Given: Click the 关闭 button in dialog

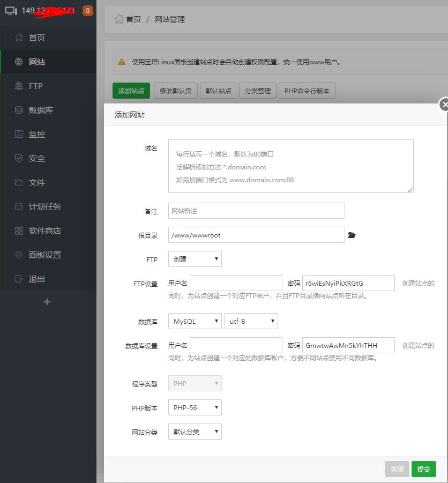Looking at the screenshot, I should coord(397,469).
